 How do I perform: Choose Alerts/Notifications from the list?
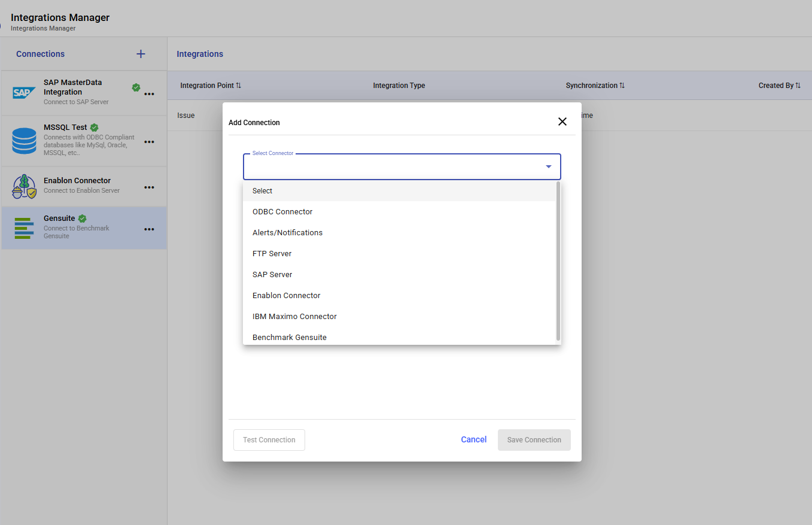(400, 233)
